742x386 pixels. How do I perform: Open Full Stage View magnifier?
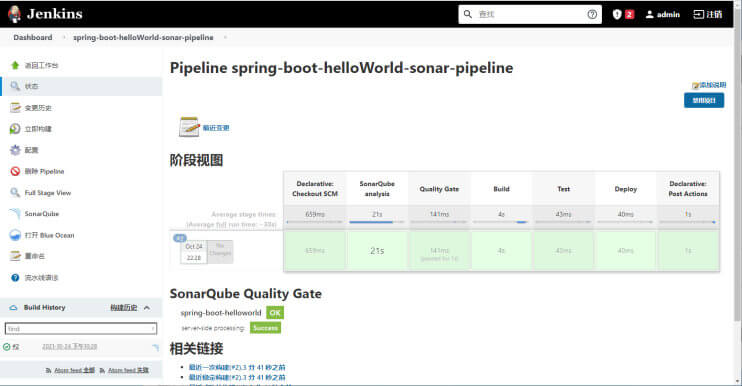point(15,193)
